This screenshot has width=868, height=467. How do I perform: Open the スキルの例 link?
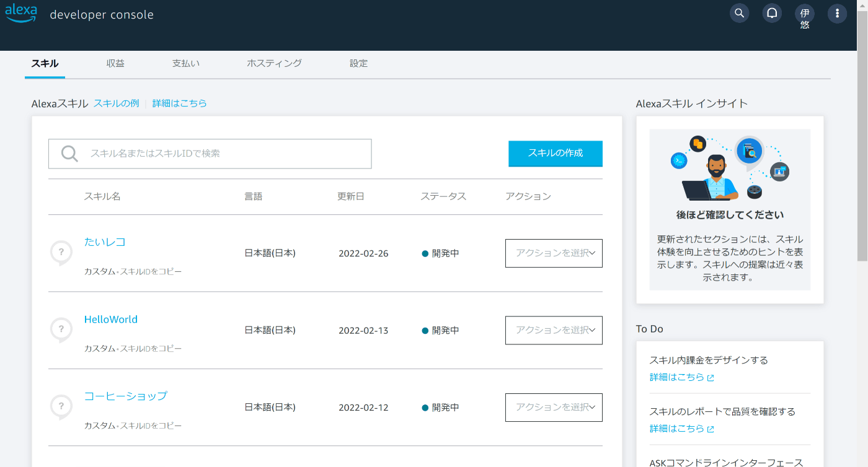[116, 103]
